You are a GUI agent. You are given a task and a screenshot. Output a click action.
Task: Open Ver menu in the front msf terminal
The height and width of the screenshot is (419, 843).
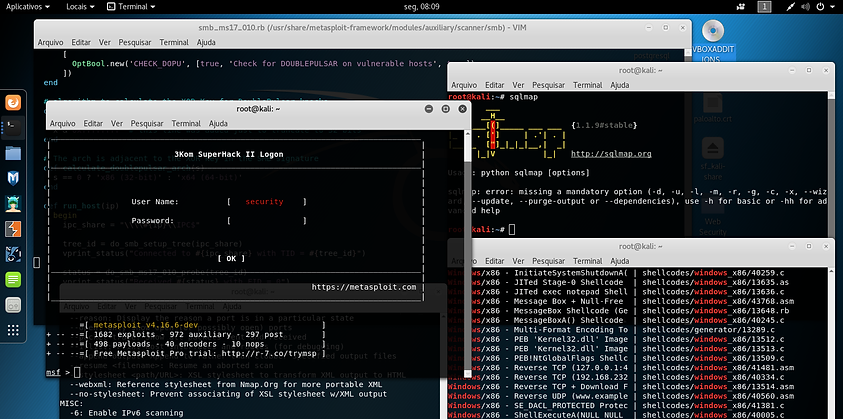[117, 123]
